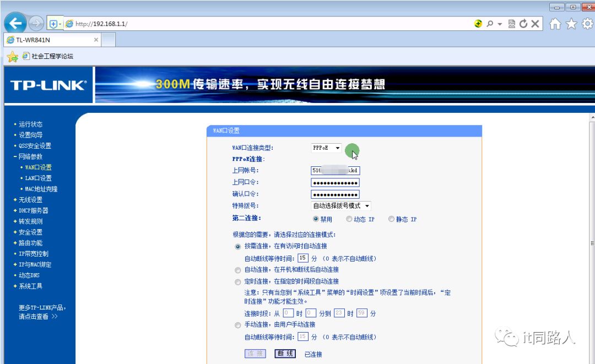Open the browser Home page icon

(555, 24)
